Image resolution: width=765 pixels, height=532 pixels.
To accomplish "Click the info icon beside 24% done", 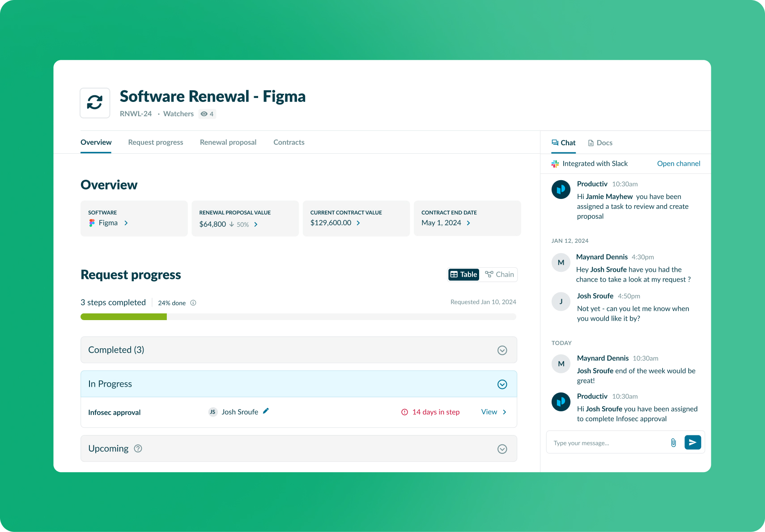I will click(x=193, y=303).
